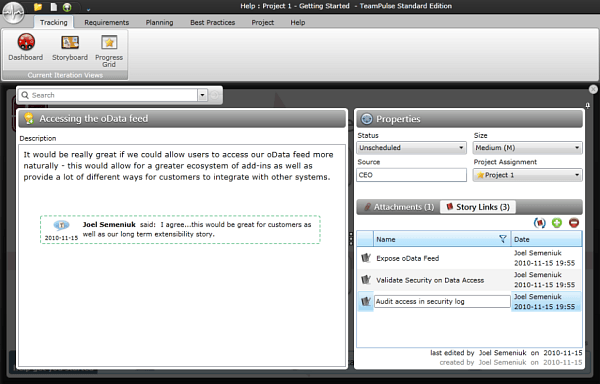
Task: Select Joel Semeniuk's comment box
Action: click(180, 229)
